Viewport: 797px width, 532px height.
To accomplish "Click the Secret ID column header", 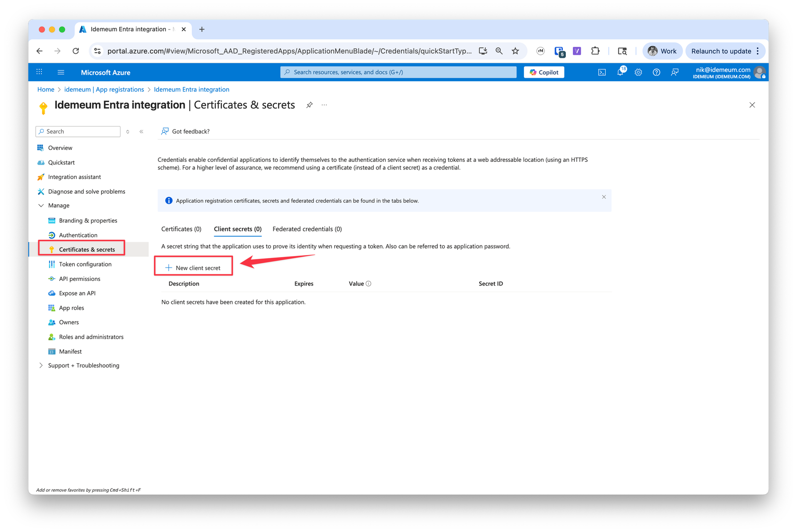I will pyautogui.click(x=491, y=284).
